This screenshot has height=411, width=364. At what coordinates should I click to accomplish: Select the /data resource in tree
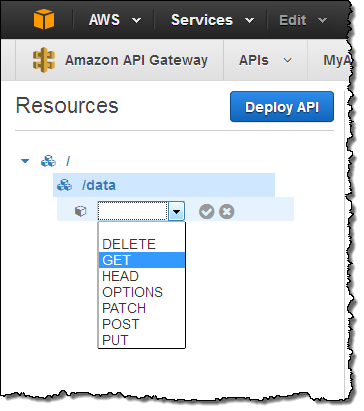click(x=164, y=185)
